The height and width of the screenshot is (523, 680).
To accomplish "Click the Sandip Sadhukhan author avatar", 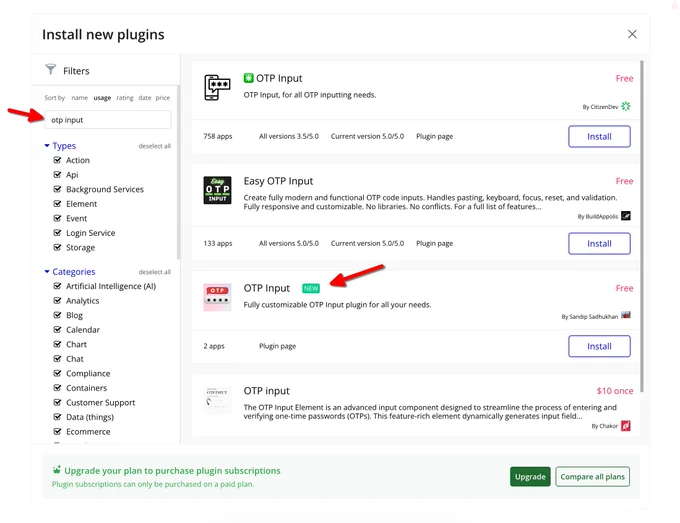I will (625, 315).
